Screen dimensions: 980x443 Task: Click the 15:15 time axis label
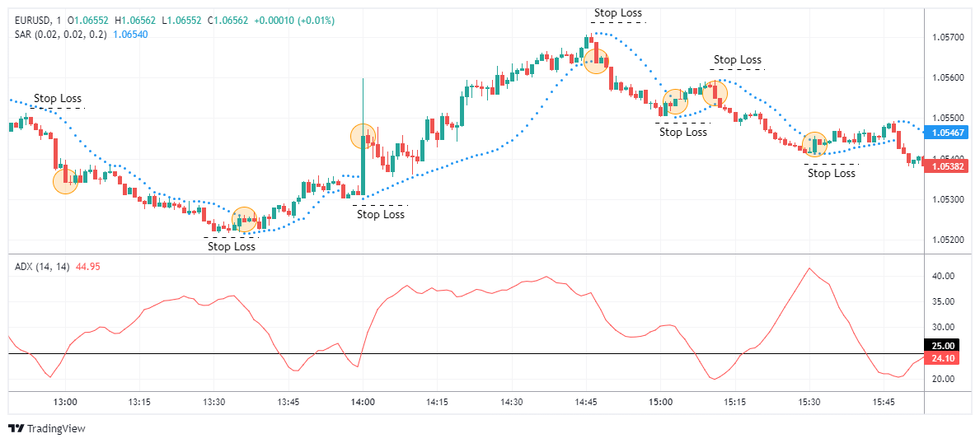pos(734,403)
